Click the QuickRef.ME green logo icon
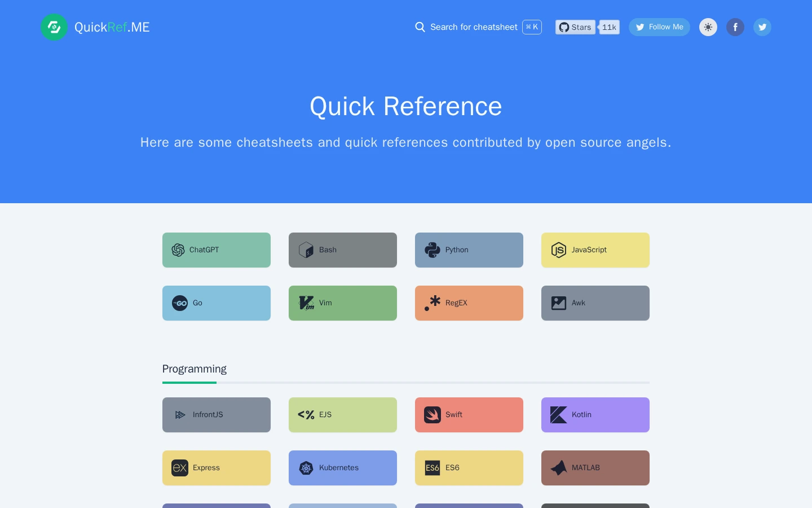The width and height of the screenshot is (812, 508). [x=54, y=27]
